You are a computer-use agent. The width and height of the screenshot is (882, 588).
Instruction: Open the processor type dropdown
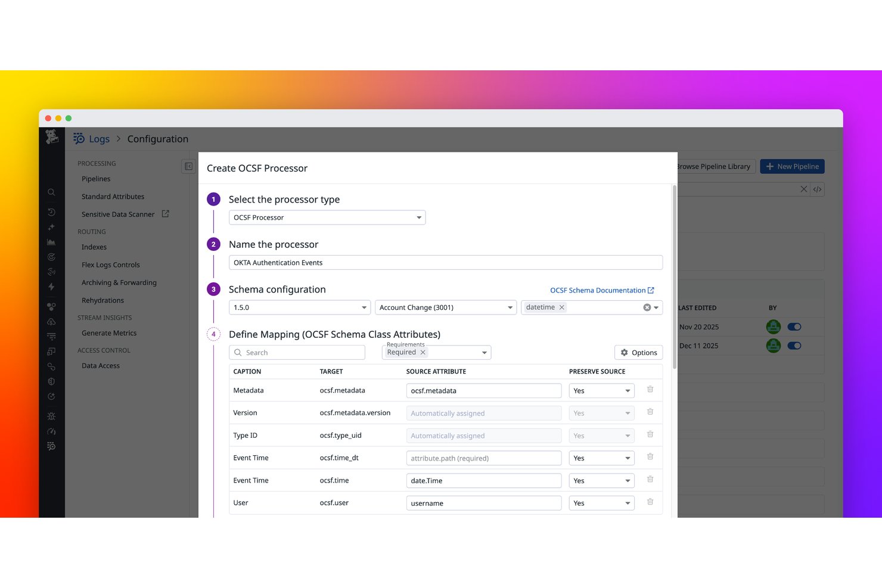click(327, 217)
